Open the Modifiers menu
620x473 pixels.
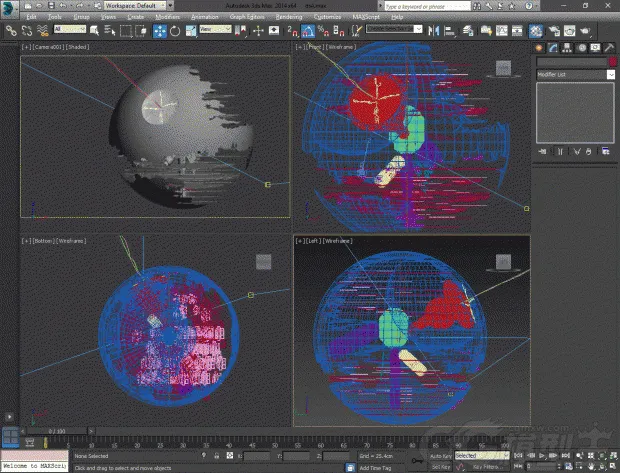coord(168,17)
